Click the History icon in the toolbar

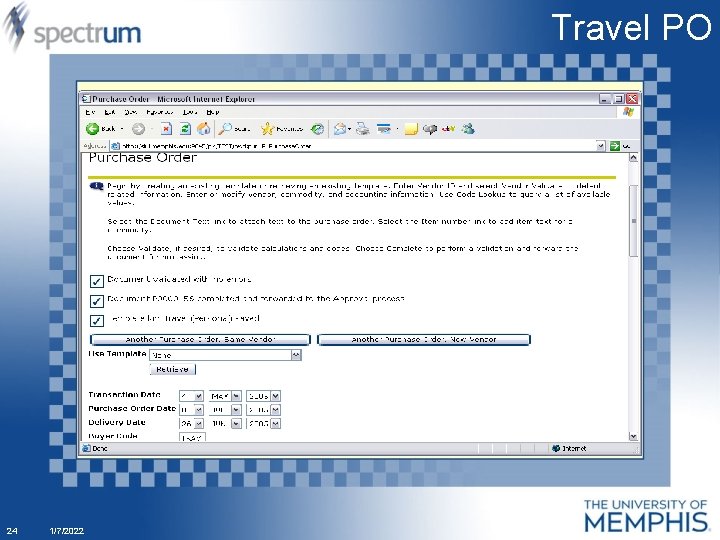coord(317,129)
